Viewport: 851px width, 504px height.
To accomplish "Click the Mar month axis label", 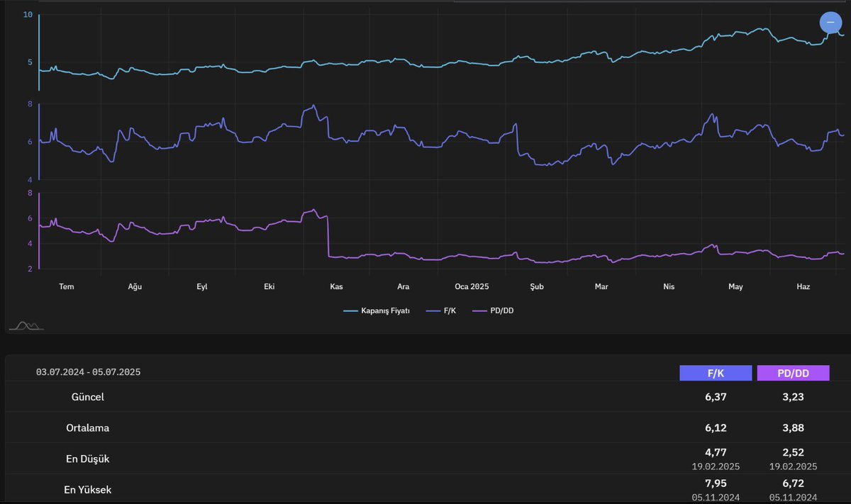I will click(601, 286).
